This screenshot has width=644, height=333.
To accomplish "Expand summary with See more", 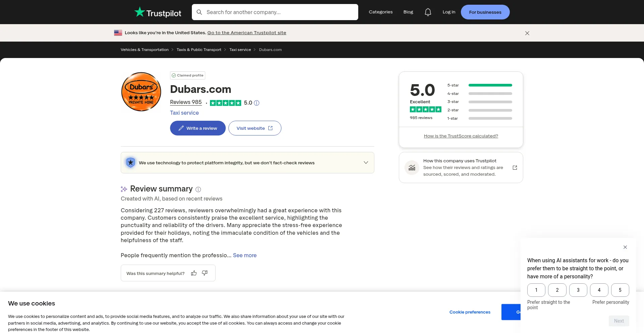I will (x=245, y=256).
